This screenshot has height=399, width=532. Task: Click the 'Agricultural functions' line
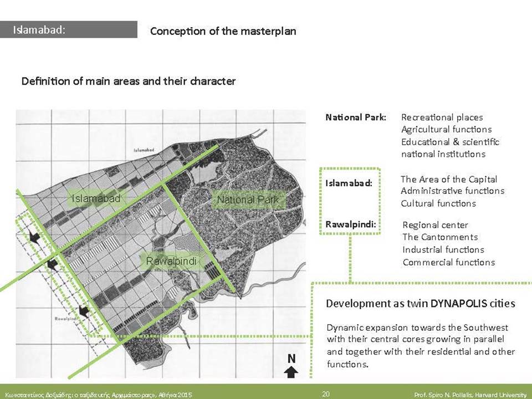point(447,129)
